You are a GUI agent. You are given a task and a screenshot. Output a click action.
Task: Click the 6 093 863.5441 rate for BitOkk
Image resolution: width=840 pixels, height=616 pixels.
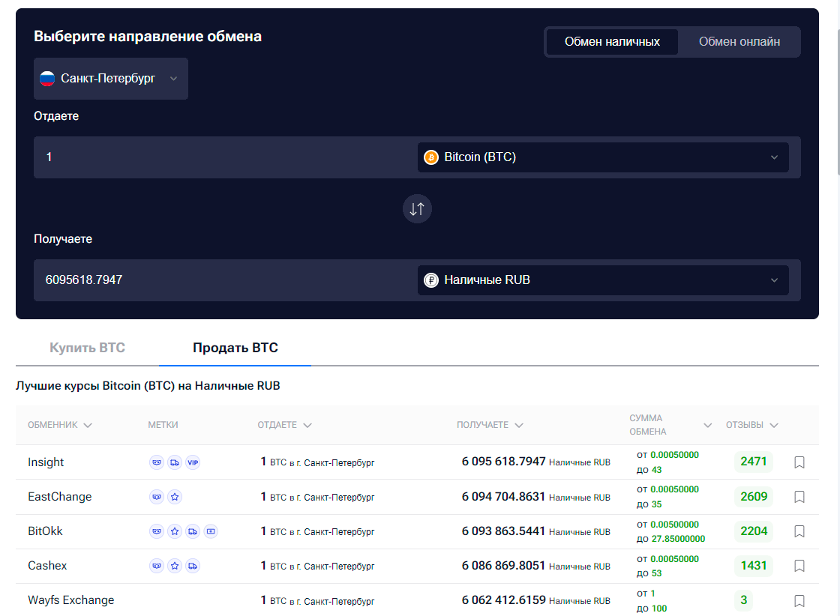coord(503,531)
